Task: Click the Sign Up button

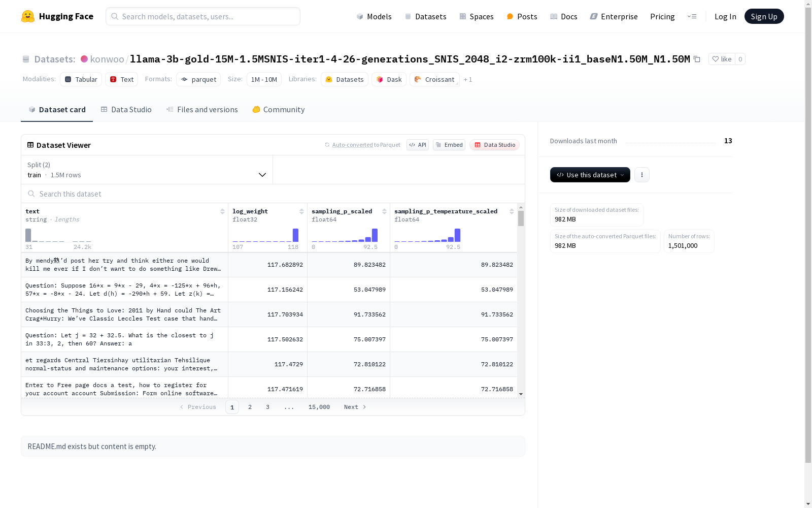Action: (x=764, y=16)
